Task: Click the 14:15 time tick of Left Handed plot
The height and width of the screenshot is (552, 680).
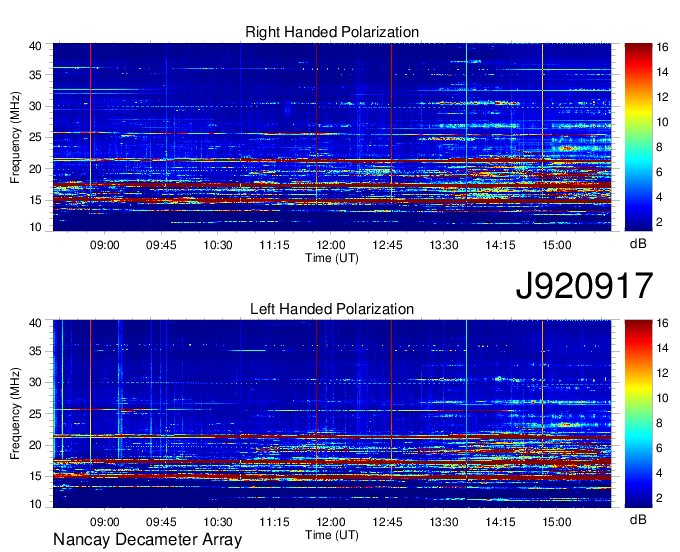Action: click(x=500, y=522)
